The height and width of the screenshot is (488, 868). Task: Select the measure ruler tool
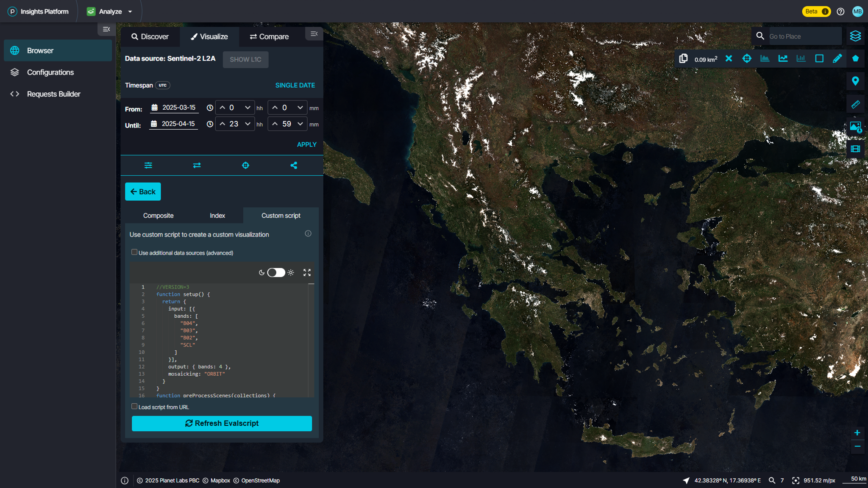(x=855, y=104)
